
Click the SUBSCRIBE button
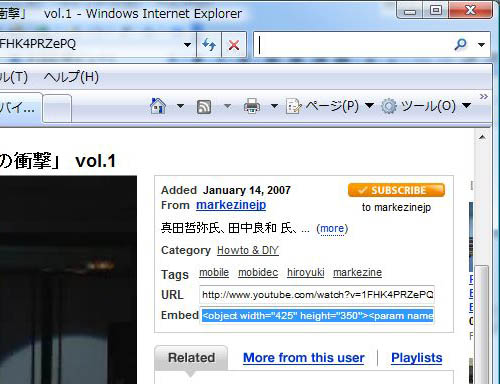pyautogui.click(x=396, y=190)
